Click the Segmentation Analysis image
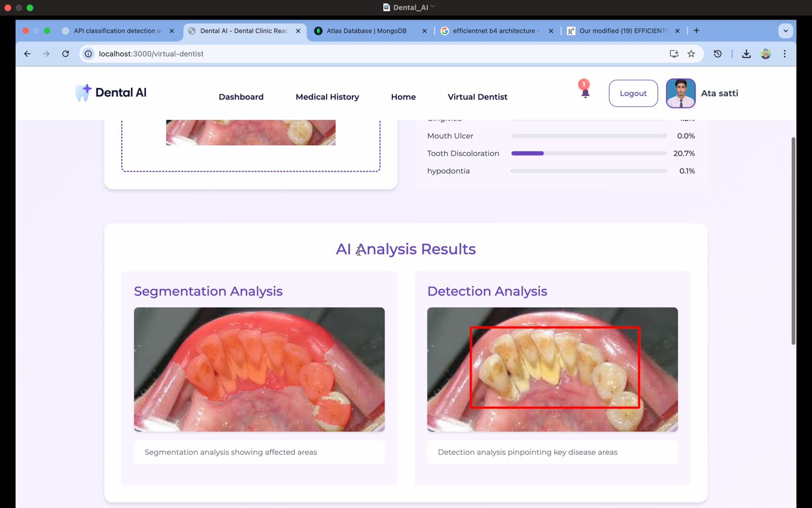Viewport: 812px width, 508px height. click(x=259, y=369)
